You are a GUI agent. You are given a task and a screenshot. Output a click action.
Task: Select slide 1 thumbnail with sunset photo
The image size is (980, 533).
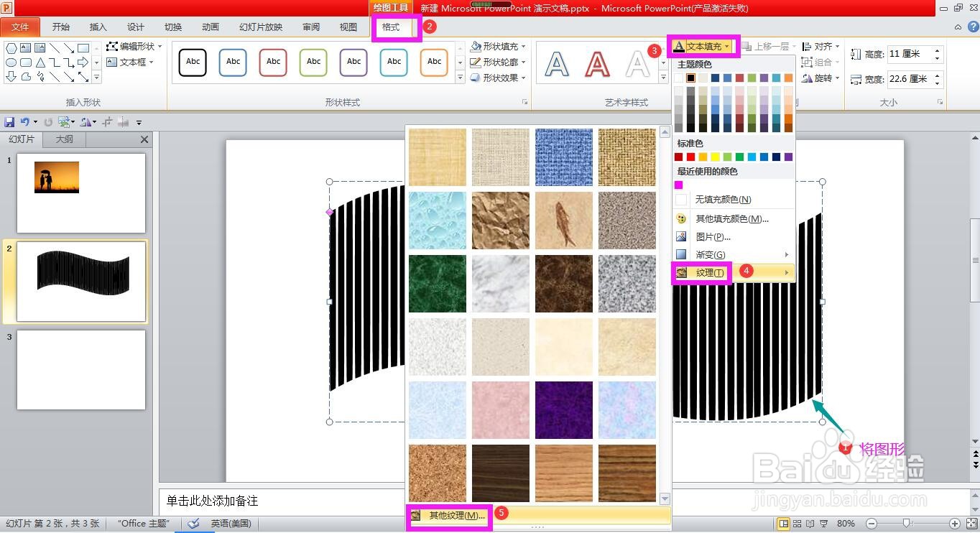81,193
